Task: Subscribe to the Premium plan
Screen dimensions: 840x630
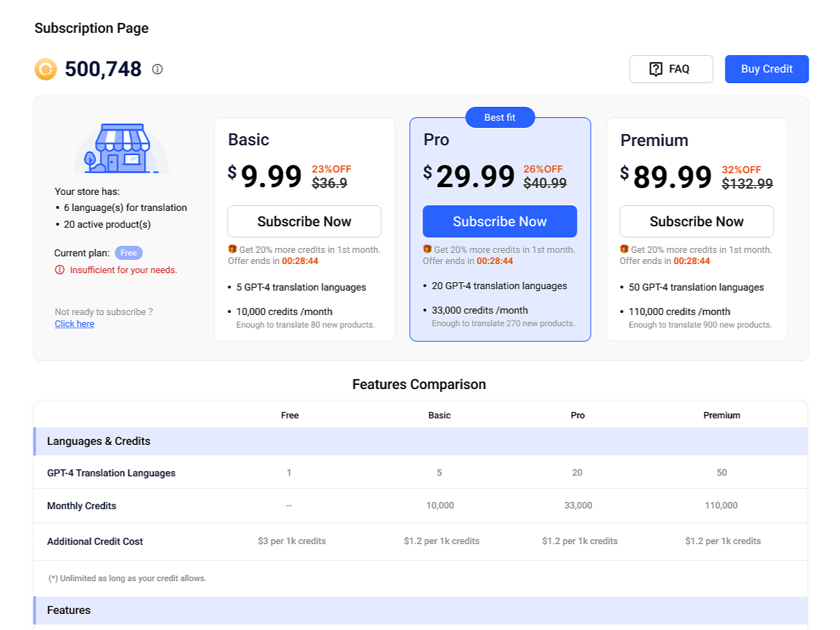Action: (697, 221)
